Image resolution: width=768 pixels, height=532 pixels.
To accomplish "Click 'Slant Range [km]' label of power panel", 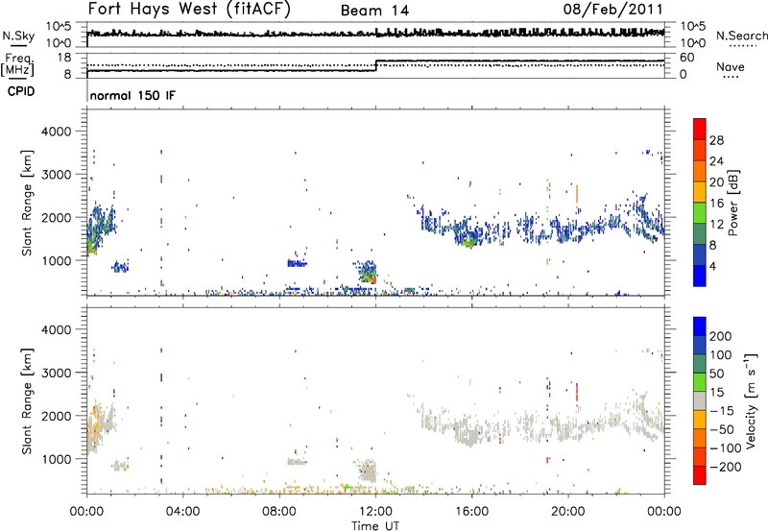I will point(27,203).
